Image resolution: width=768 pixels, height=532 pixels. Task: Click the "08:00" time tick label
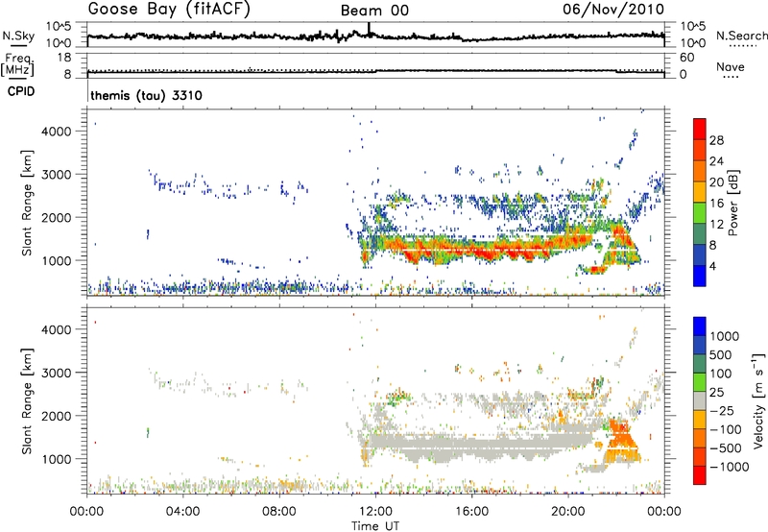(279, 512)
